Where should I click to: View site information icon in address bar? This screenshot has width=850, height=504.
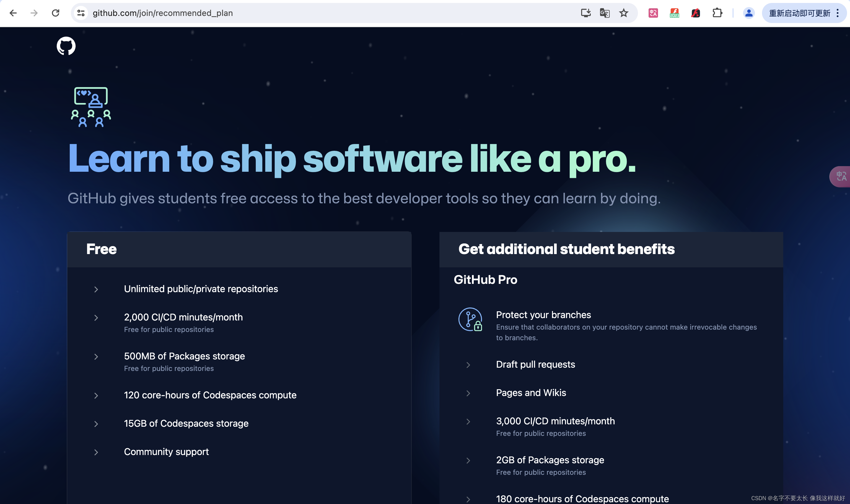[x=81, y=13]
